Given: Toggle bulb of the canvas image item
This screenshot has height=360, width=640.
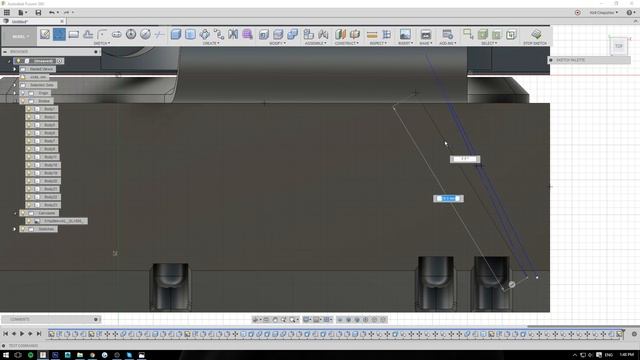Looking at the screenshot, I should pyautogui.click(x=29, y=221).
